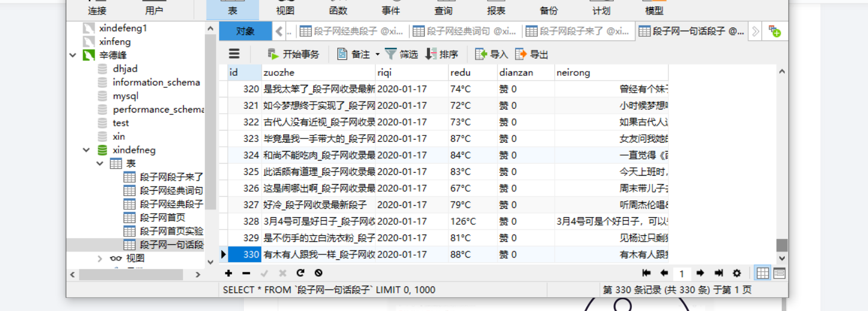868x311 pixels.
Task: Click the 126°C cell in row 328
Action: (472, 221)
